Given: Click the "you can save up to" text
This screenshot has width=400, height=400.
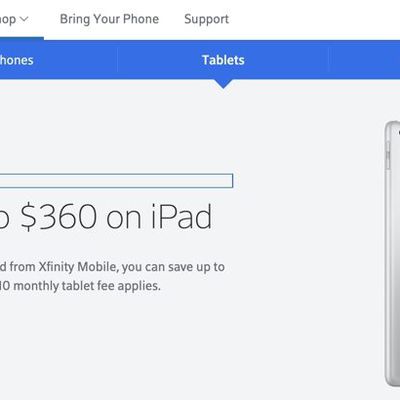Looking at the screenshot, I should click(x=173, y=267).
